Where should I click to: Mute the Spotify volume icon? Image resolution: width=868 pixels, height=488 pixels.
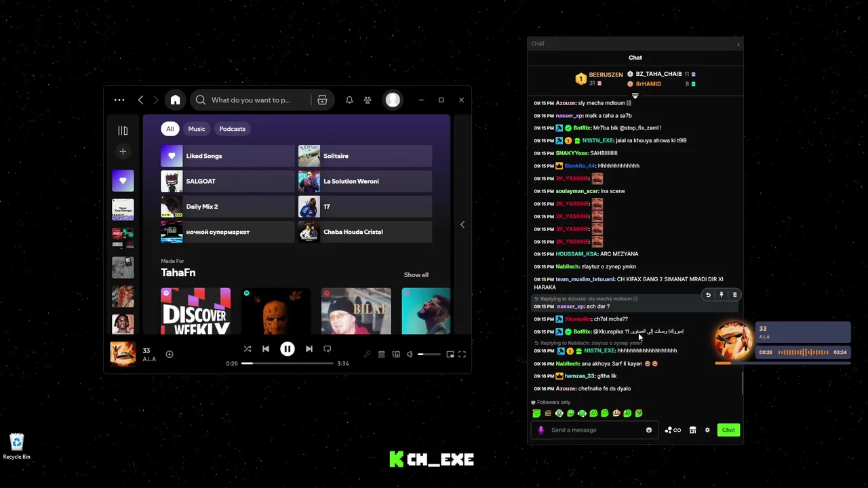tap(410, 354)
